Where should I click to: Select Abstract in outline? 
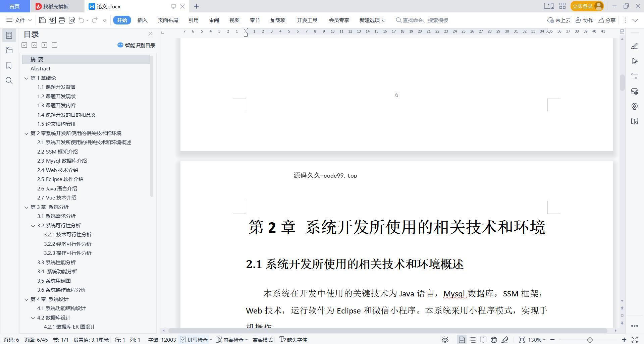pyautogui.click(x=40, y=69)
